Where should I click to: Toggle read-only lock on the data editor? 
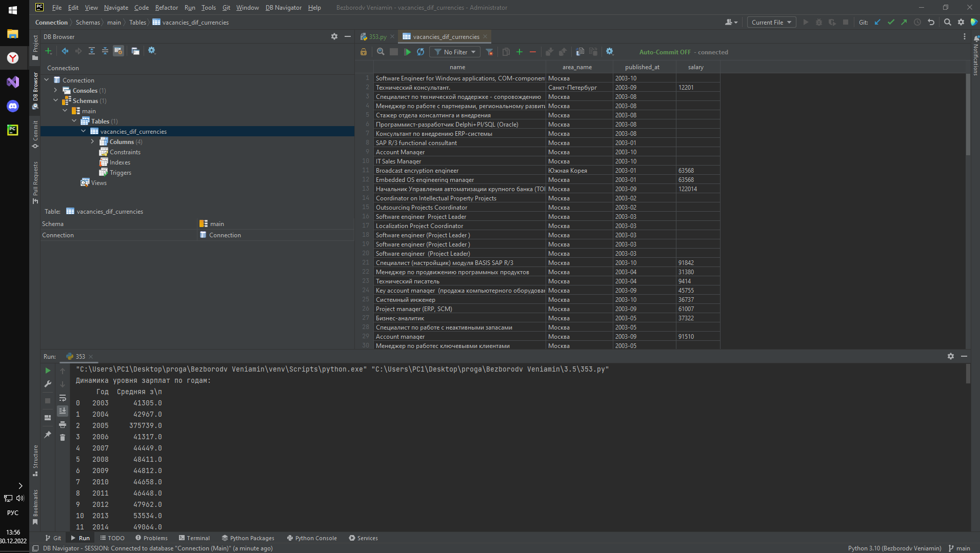click(364, 52)
